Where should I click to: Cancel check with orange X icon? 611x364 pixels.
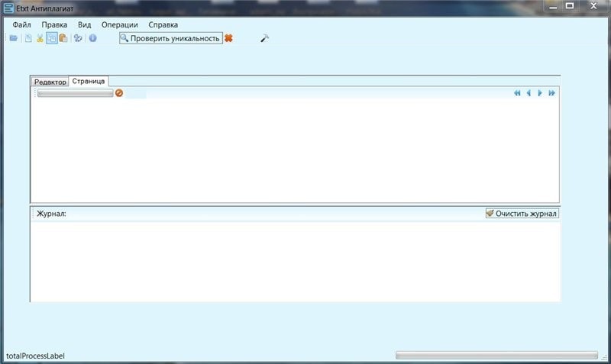pyautogui.click(x=228, y=38)
